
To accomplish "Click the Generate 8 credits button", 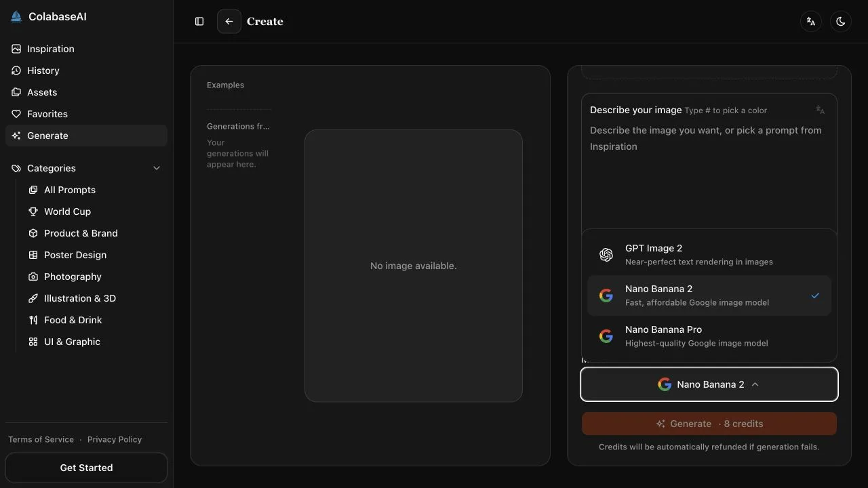I will [709, 424].
